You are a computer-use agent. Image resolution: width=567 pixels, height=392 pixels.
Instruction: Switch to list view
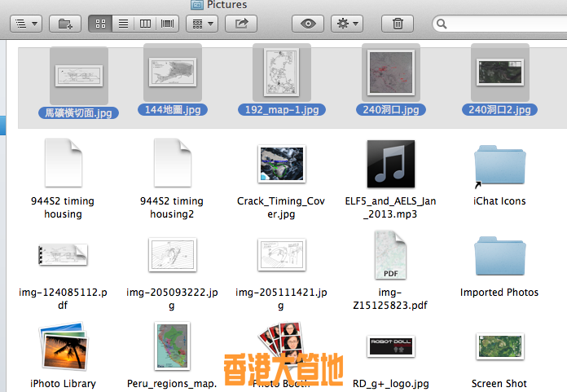(123, 24)
